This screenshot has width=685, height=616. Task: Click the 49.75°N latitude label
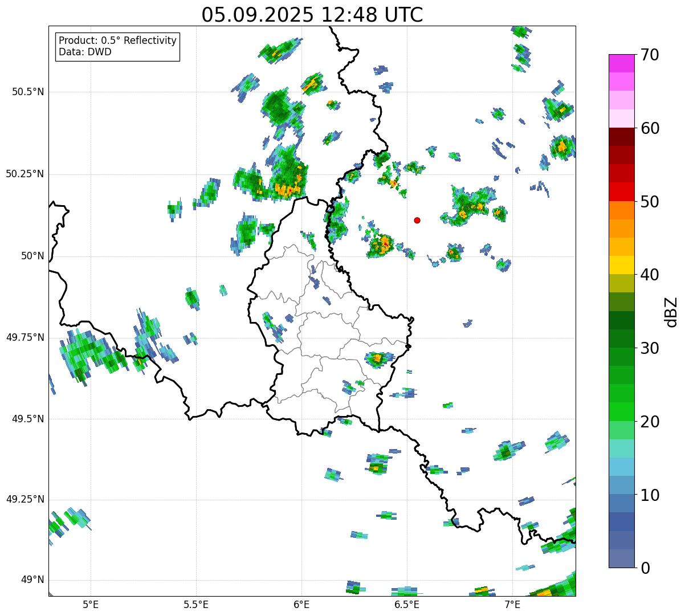click(x=25, y=337)
